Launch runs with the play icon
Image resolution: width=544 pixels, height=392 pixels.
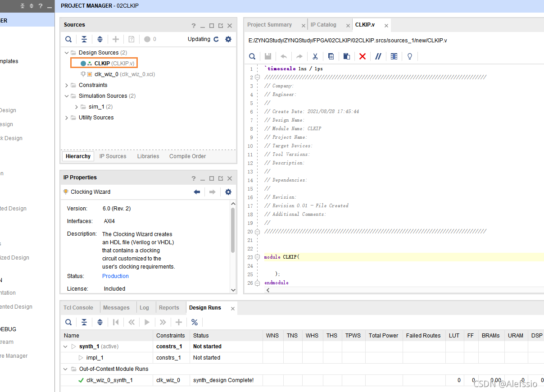click(x=147, y=322)
